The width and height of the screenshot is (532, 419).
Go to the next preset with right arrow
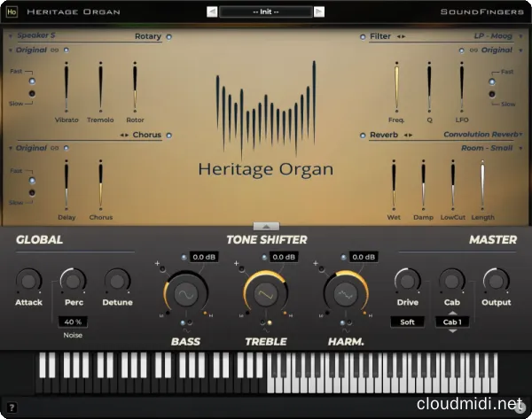pyautogui.click(x=319, y=12)
